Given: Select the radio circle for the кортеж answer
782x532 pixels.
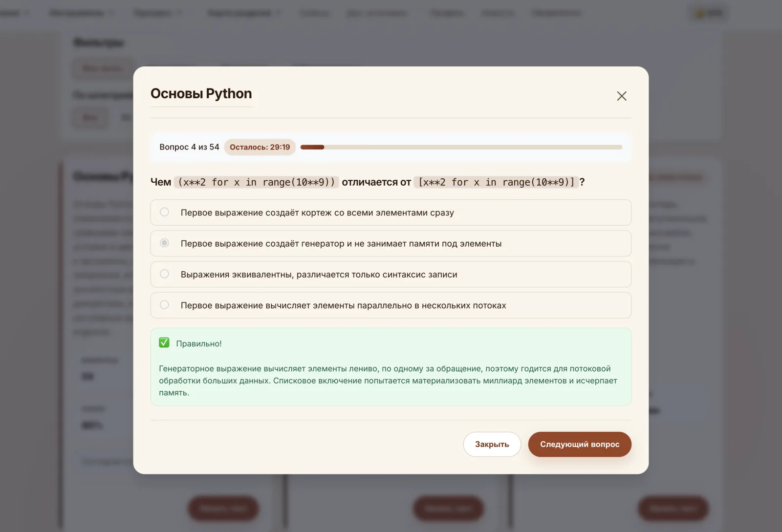Looking at the screenshot, I should click(164, 212).
